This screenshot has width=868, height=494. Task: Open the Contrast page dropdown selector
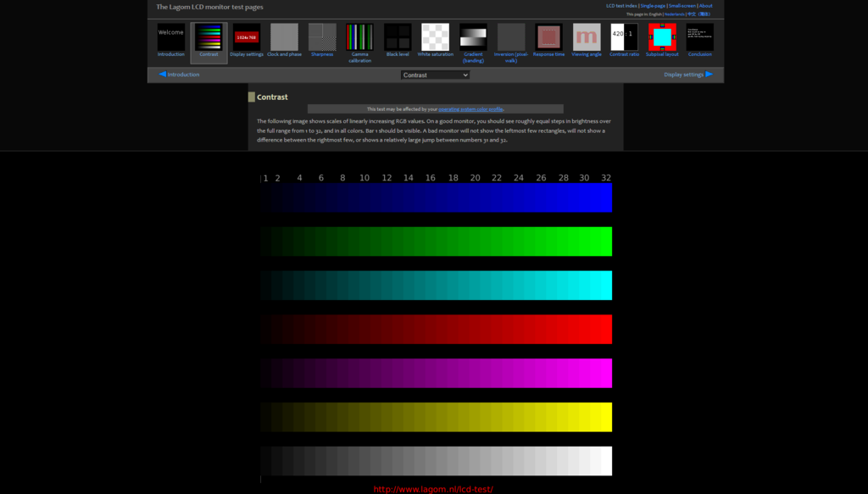pyautogui.click(x=435, y=75)
